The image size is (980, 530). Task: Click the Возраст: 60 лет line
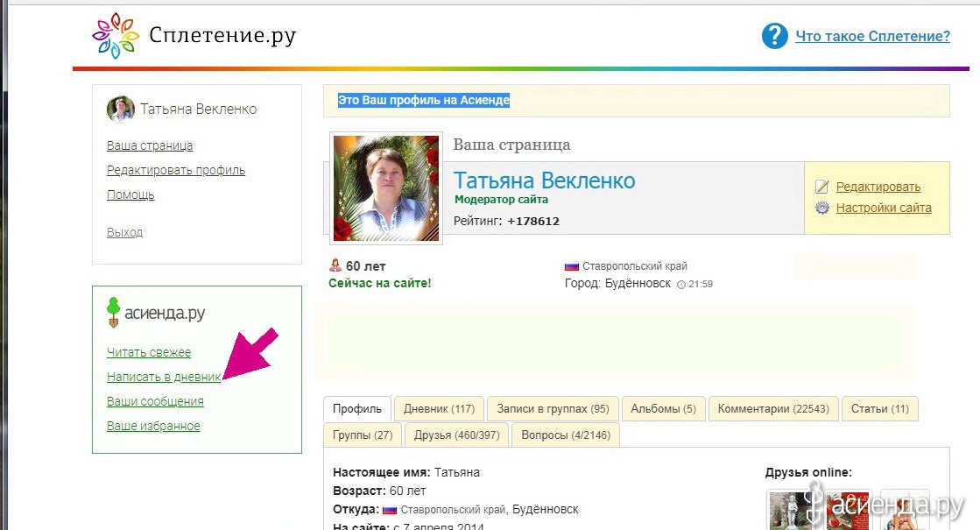(x=379, y=491)
